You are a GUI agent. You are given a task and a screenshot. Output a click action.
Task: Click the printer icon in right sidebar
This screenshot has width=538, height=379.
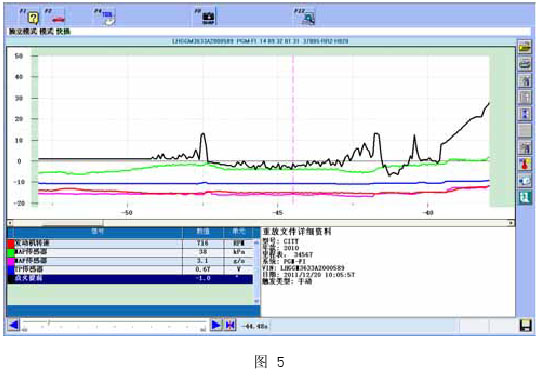coord(524,64)
